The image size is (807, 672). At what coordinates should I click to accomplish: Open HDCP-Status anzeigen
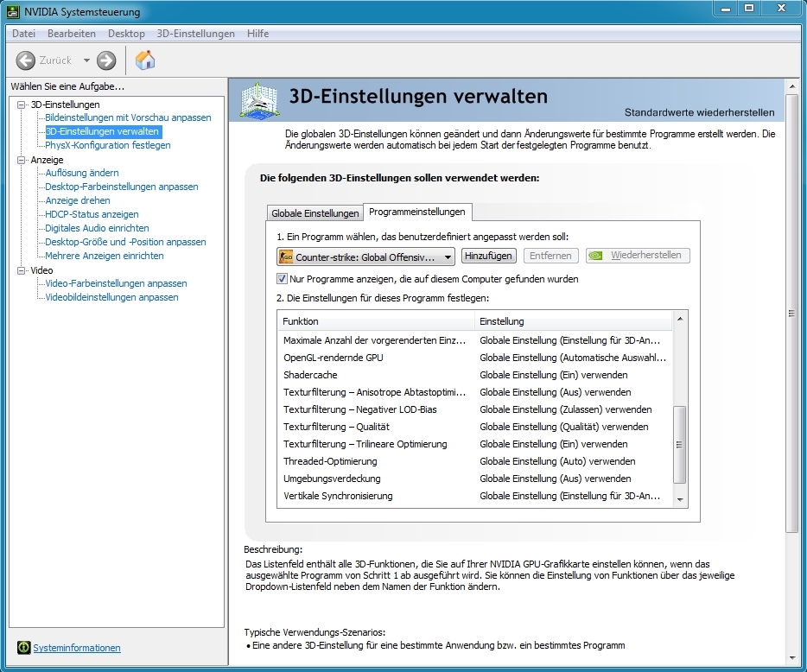coord(92,214)
